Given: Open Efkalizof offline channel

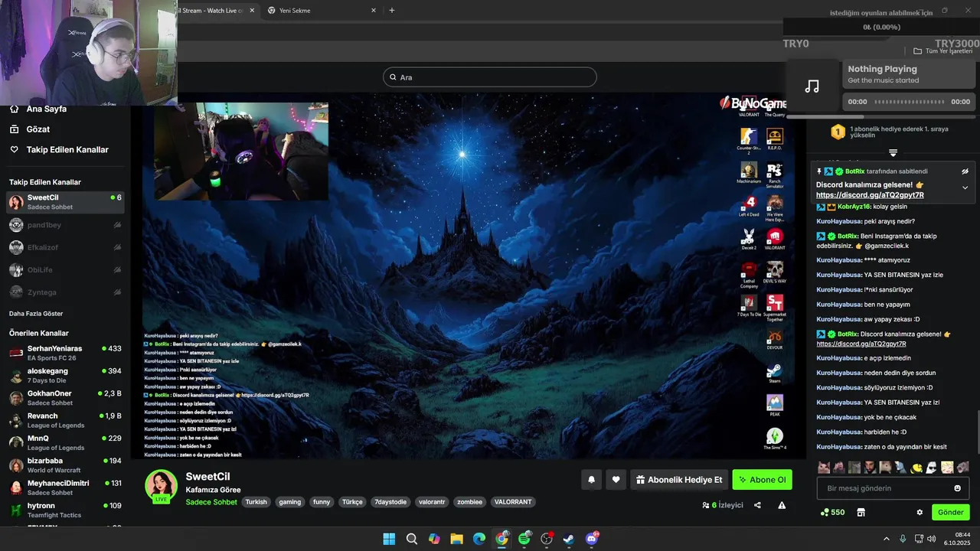Looking at the screenshot, I should pos(65,247).
